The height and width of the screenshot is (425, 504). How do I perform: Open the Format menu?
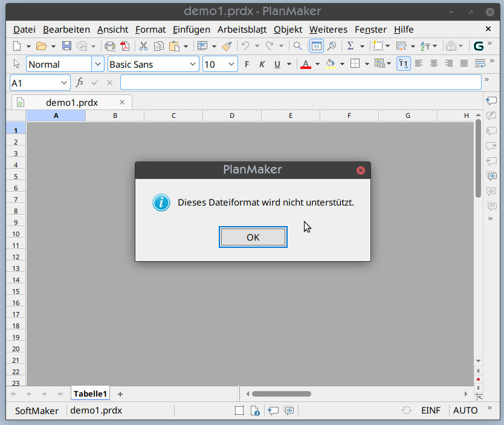click(150, 30)
